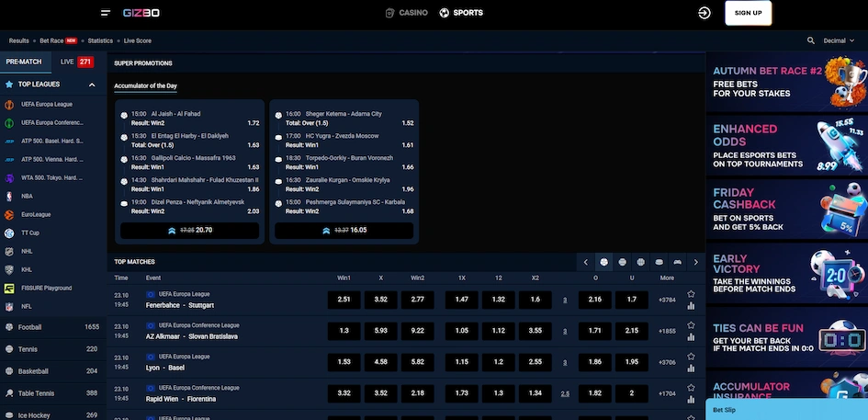The image size is (868, 420).
Task: Select UEFA Europa League in Top Leagues
Action: (53, 104)
